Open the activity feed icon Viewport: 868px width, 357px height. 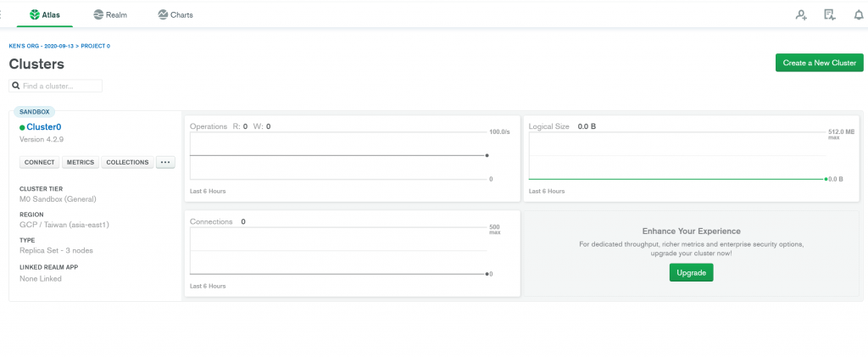pos(829,15)
